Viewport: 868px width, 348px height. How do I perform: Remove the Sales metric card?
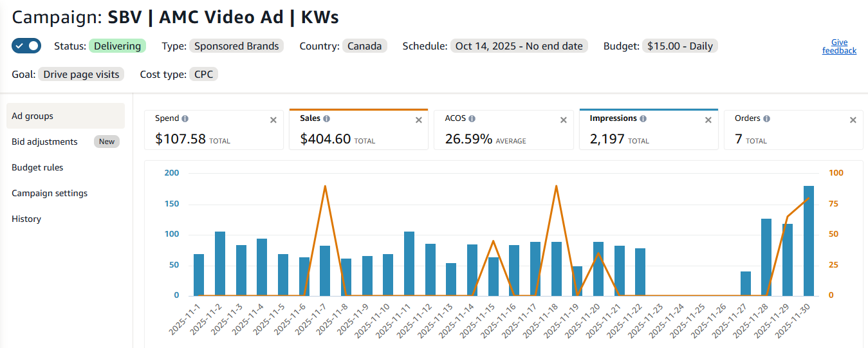[419, 120]
